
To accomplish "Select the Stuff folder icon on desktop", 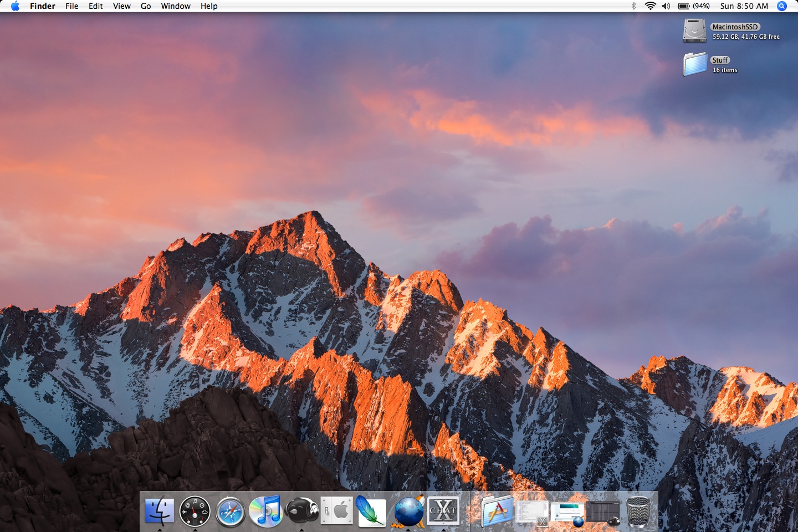I will (x=695, y=64).
